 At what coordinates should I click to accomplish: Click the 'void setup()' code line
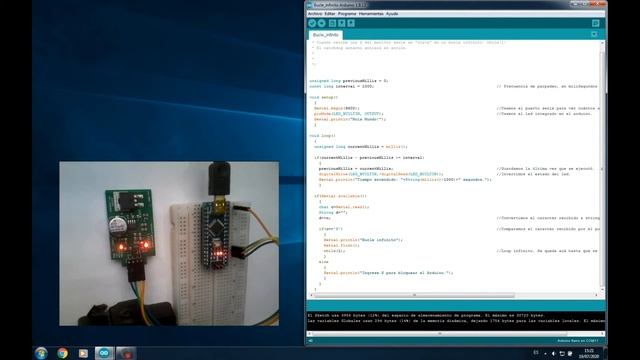(324, 98)
